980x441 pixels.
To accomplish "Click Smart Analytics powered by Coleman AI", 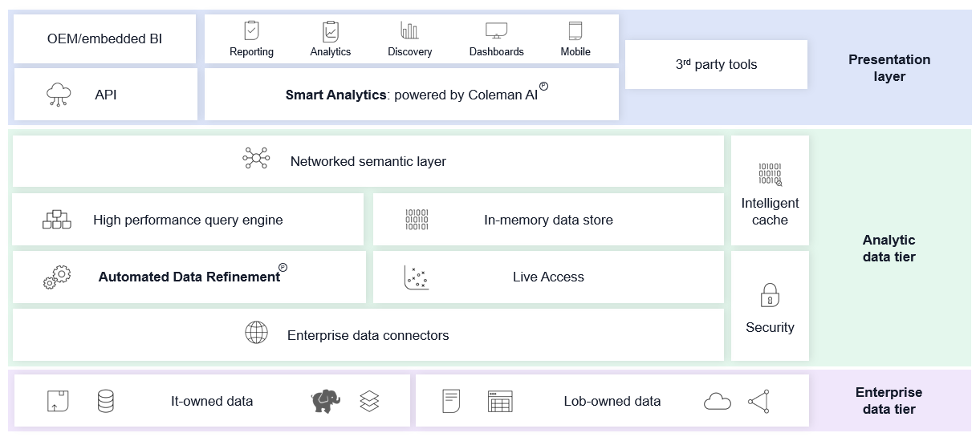I will pos(411,95).
